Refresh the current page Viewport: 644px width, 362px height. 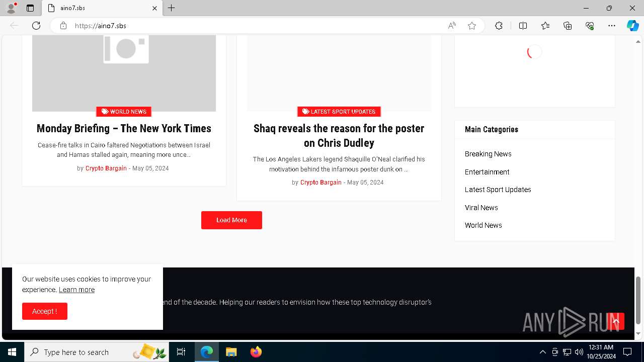coord(36,26)
